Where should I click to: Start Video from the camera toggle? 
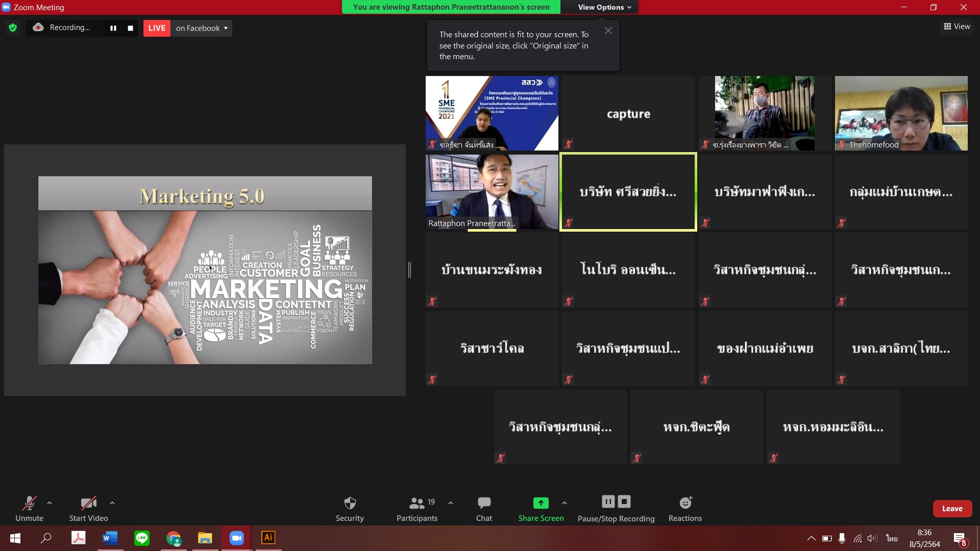click(x=88, y=508)
